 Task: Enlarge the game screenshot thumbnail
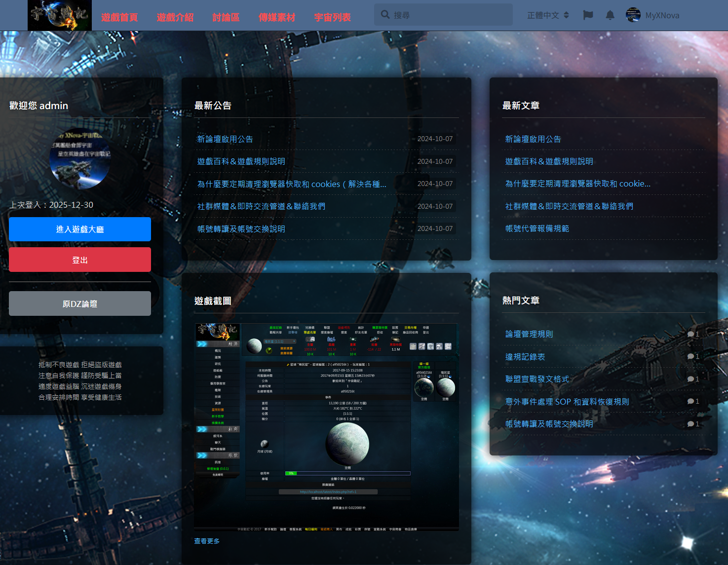point(326,427)
